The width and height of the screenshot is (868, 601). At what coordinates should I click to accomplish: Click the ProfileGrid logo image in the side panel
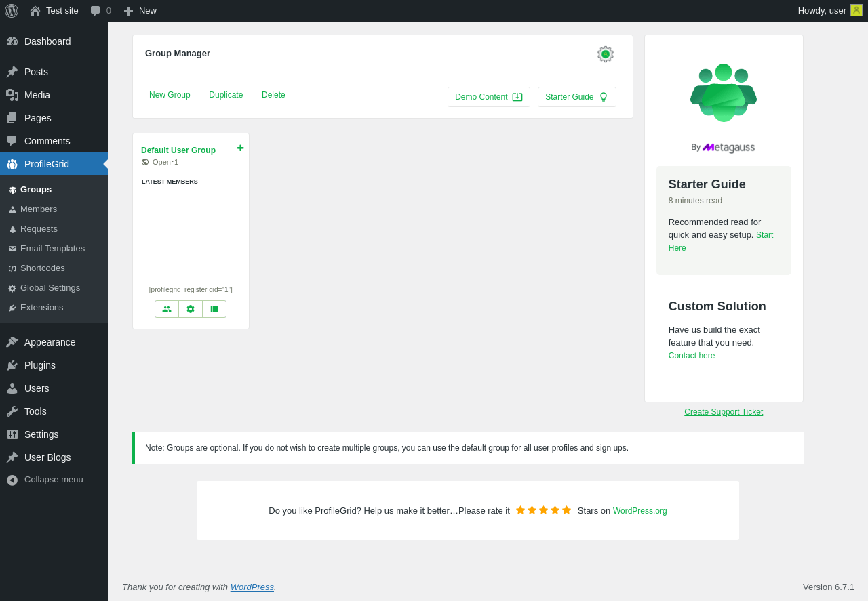pos(724,93)
